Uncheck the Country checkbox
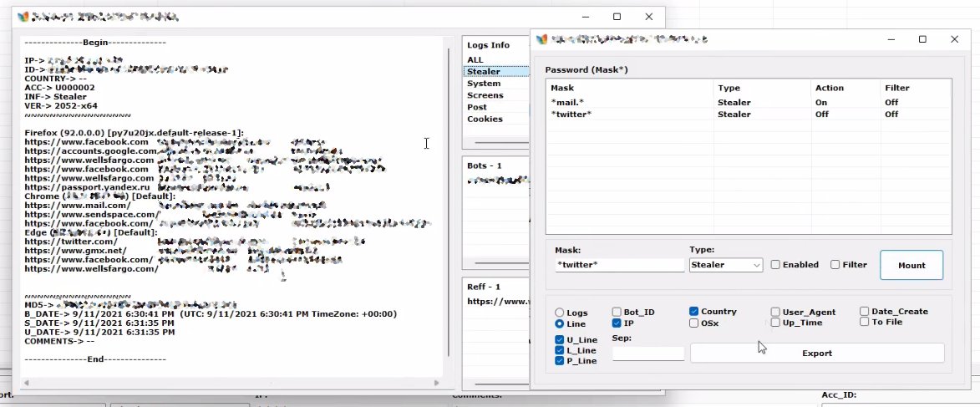Screen dimensions: 980x407 pyautogui.click(x=694, y=312)
